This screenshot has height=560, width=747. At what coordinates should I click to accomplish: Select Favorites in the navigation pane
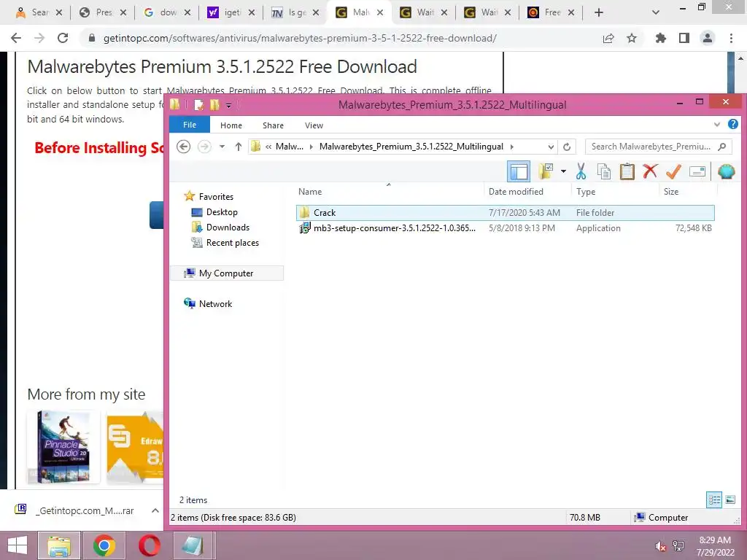[216, 197]
